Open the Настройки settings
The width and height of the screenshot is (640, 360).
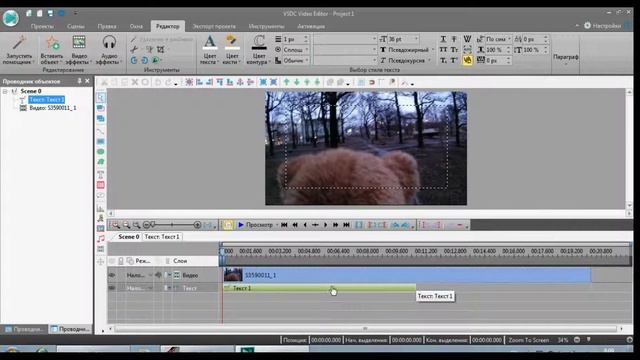click(x=602, y=25)
